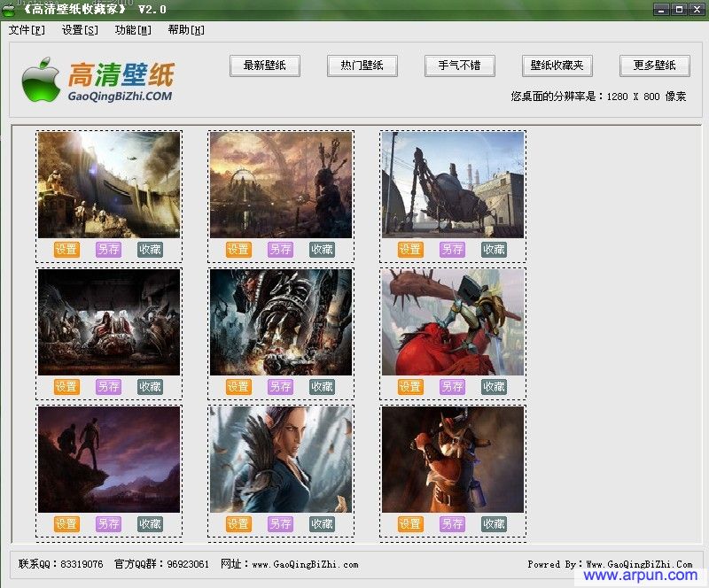
Task: Click the www.arpun.com link
Action: 643,576
